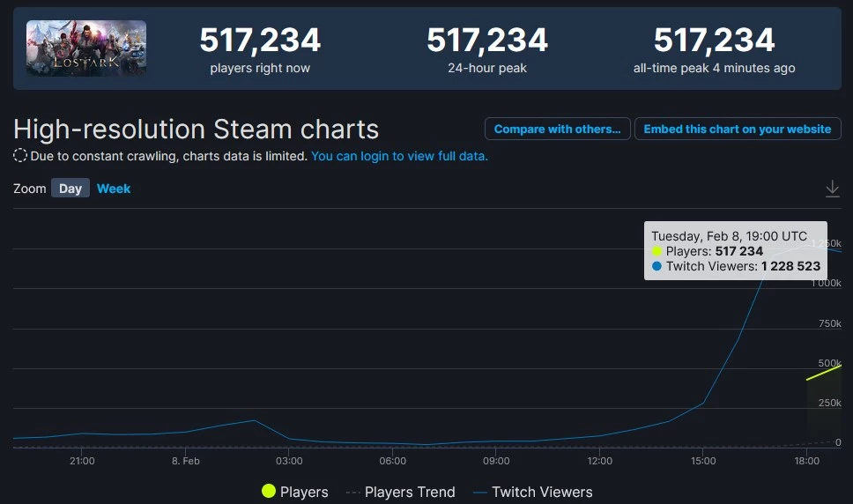Click the 21:00 x-axis label

(x=82, y=461)
